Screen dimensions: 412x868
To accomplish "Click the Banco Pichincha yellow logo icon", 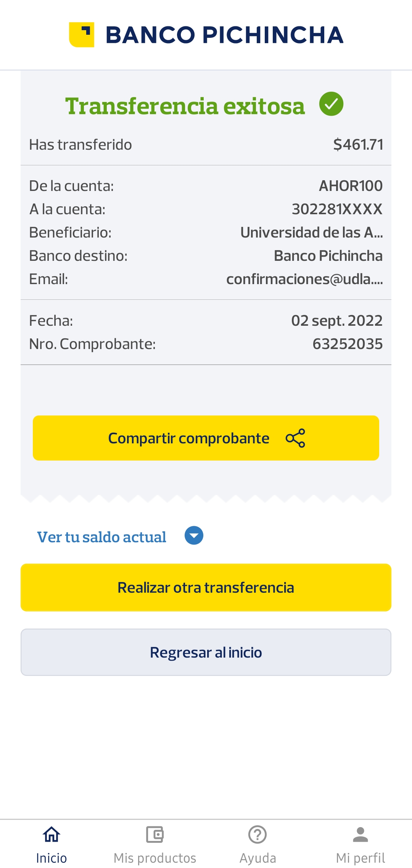I will tap(81, 35).
